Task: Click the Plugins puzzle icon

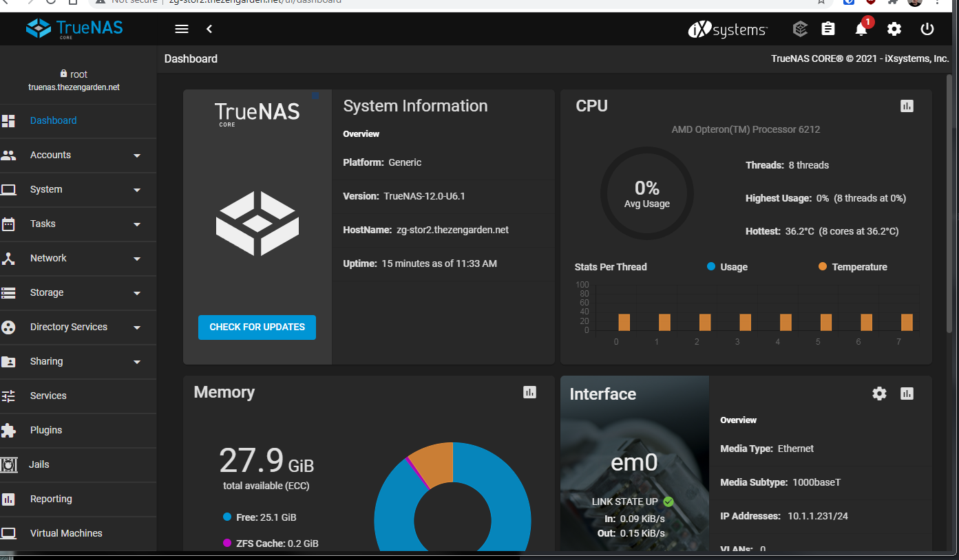Action: tap(8, 431)
